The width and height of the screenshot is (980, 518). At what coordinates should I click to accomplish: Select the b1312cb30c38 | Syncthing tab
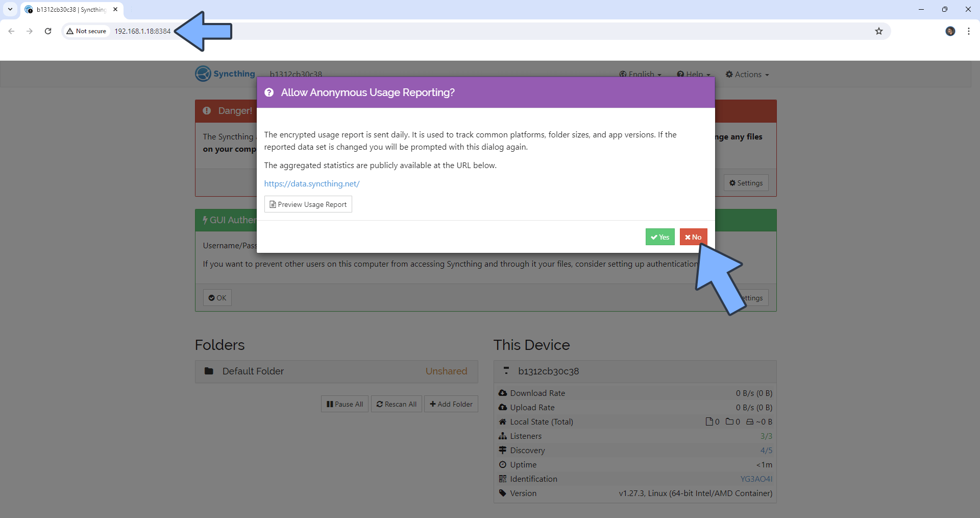71,10
